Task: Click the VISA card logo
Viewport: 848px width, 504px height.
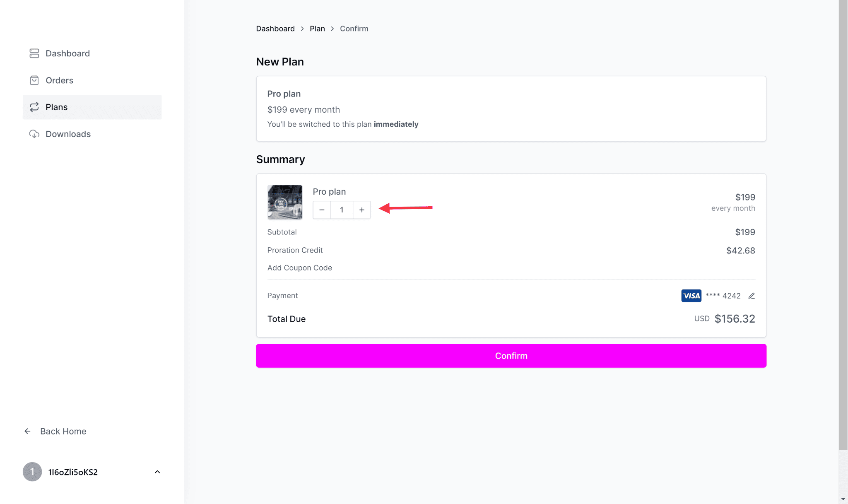Action: 691,296
